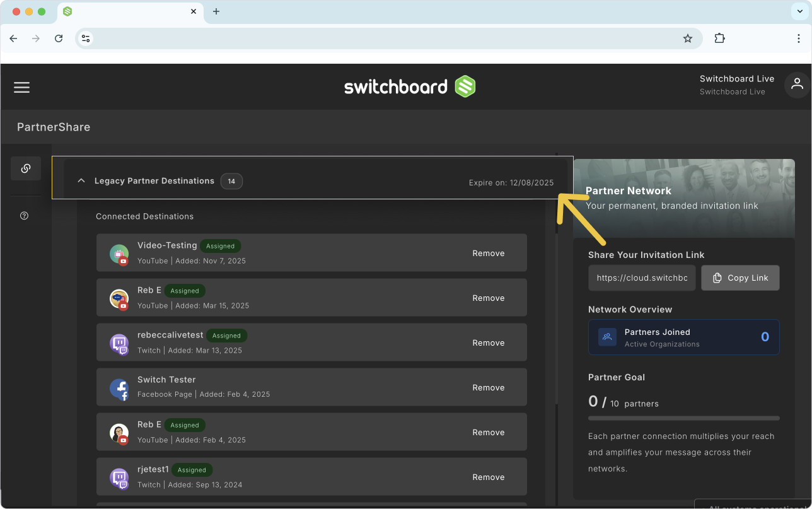The height and width of the screenshot is (509, 812).
Task: Click 'Share Your Invitation Link' label
Action: (646, 255)
